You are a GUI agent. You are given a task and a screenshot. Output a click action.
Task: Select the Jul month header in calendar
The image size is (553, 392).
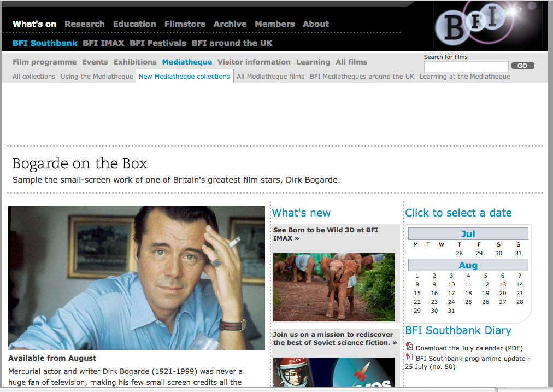point(468,234)
